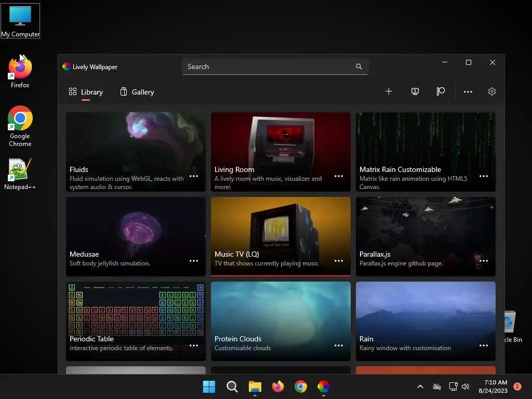Open Medusae wallpaper options menu

coord(194,261)
